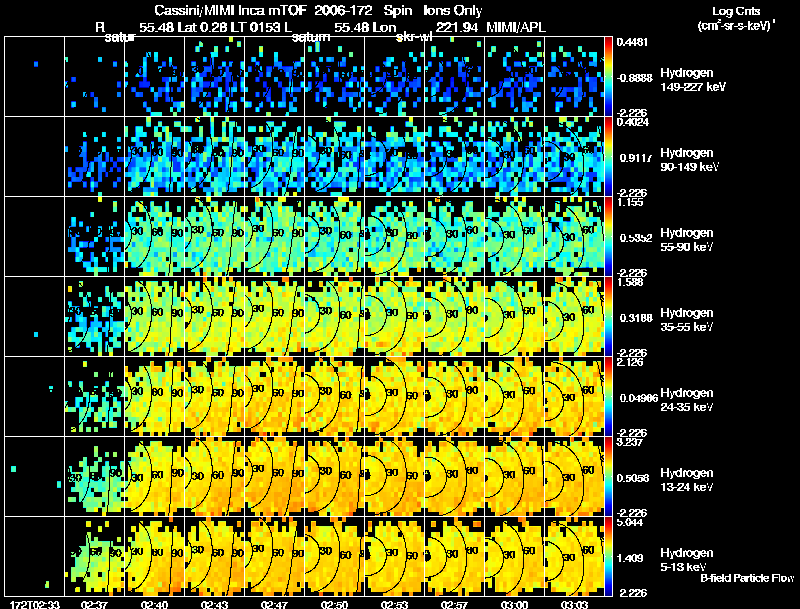This screenshot has height=609, width=800.
Task: Click the 'Hydrogen 24-35 keV' row label
Action: point(687,400)
